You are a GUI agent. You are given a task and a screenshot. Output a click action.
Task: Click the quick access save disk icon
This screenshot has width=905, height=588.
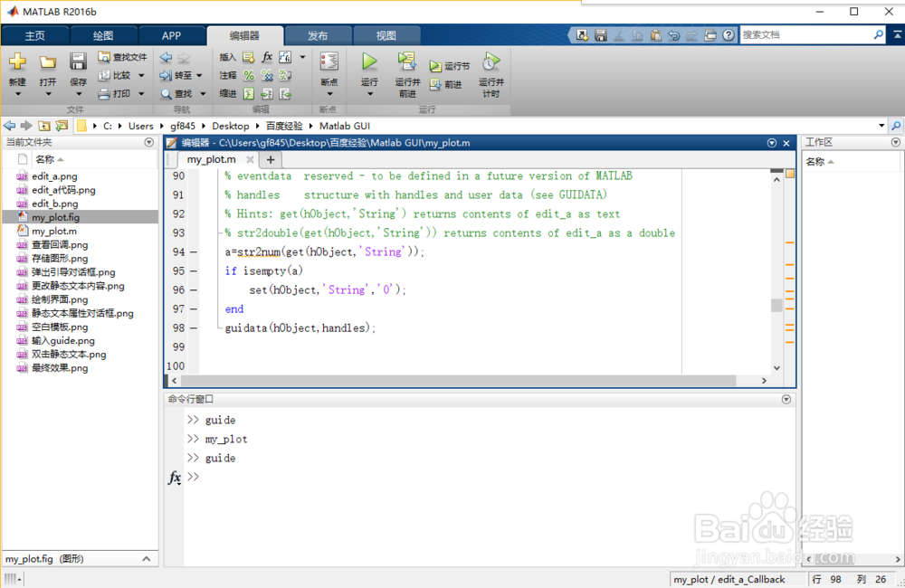point(601,35)
